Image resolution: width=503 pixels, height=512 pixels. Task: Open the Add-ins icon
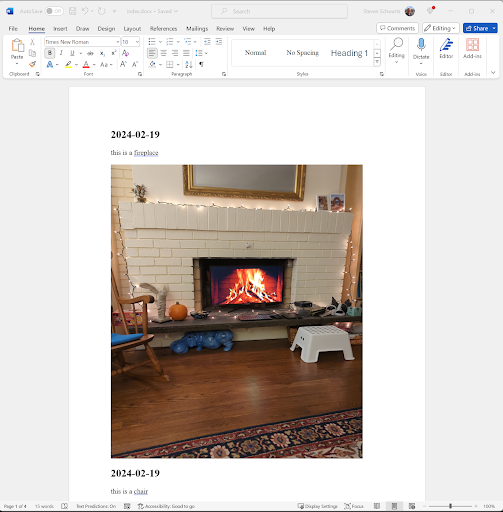pos(472,48)
